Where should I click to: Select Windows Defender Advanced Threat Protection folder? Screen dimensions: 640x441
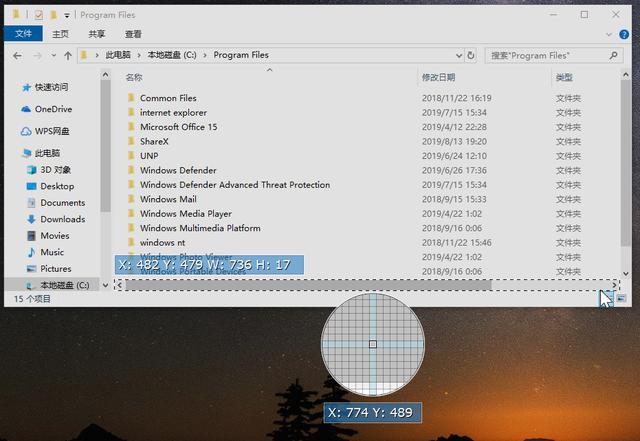235,185
